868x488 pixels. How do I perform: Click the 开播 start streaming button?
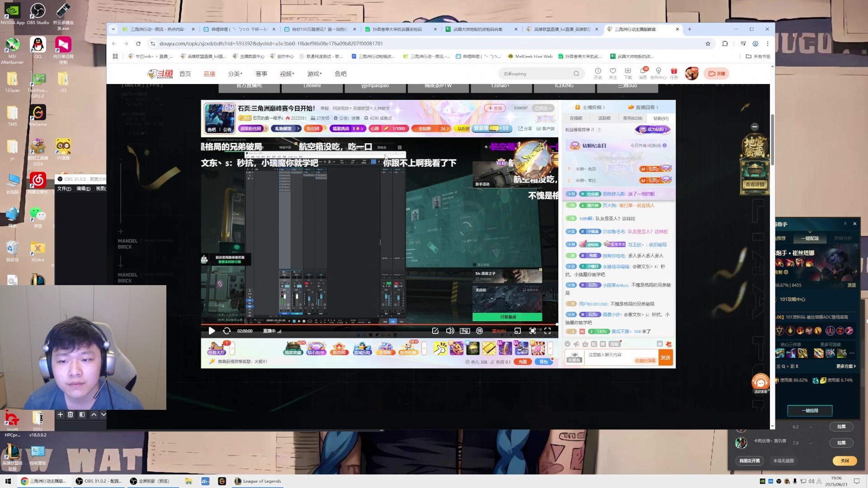pyautogui.click(x=717, y=74)
